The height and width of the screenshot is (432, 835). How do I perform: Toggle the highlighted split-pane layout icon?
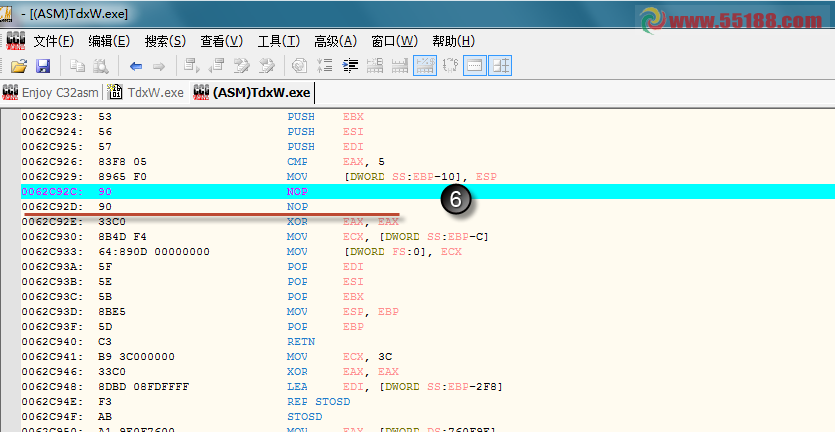tap(500, 66)
